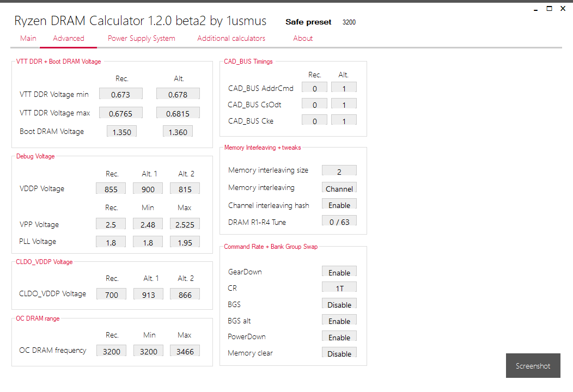
Task: Click CAD_BUS CsOdt Rec. field
Action: (x=315, y=105)
